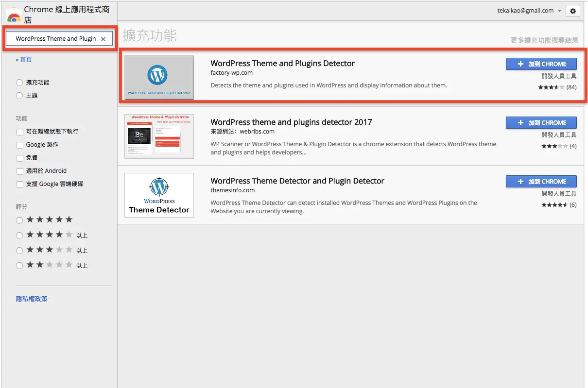Open WordPress Theme Detector and Plugin Detector title
This screenshot has height=388, width=588.
pos(297,181)
